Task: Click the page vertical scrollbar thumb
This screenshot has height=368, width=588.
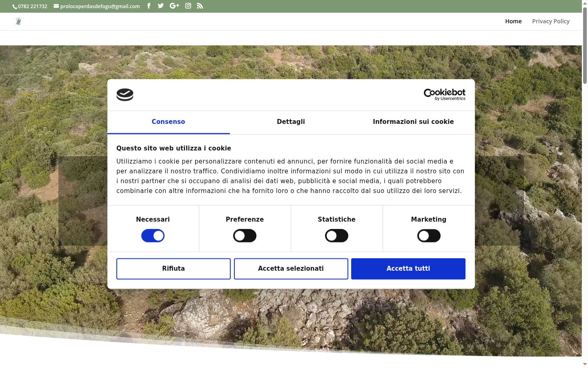Action: click(x=585, y=45)
